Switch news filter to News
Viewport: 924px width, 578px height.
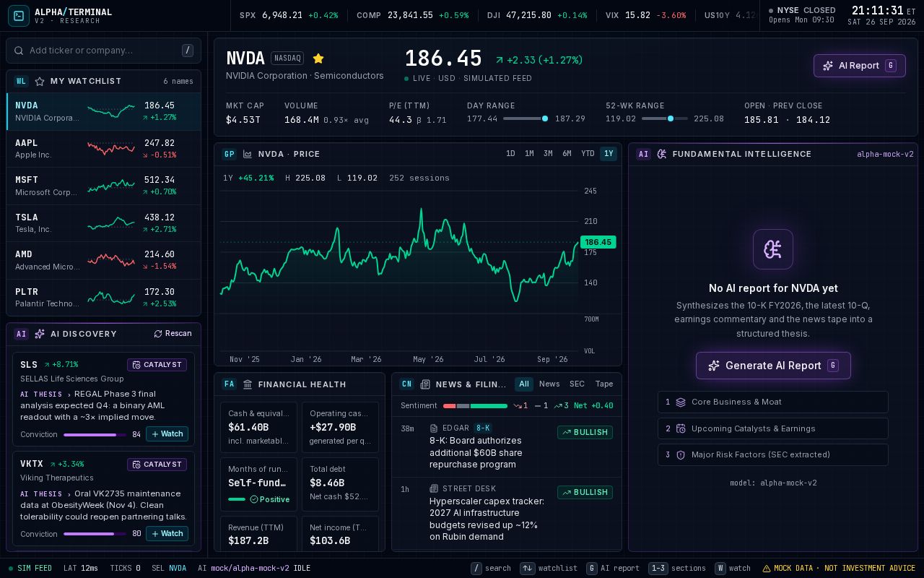pos(549,384)
